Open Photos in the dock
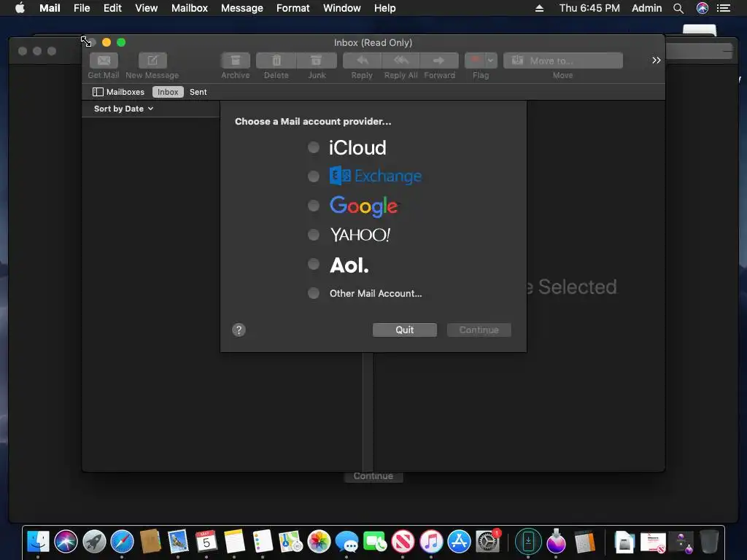747x560 pixels. coord(319,542)
